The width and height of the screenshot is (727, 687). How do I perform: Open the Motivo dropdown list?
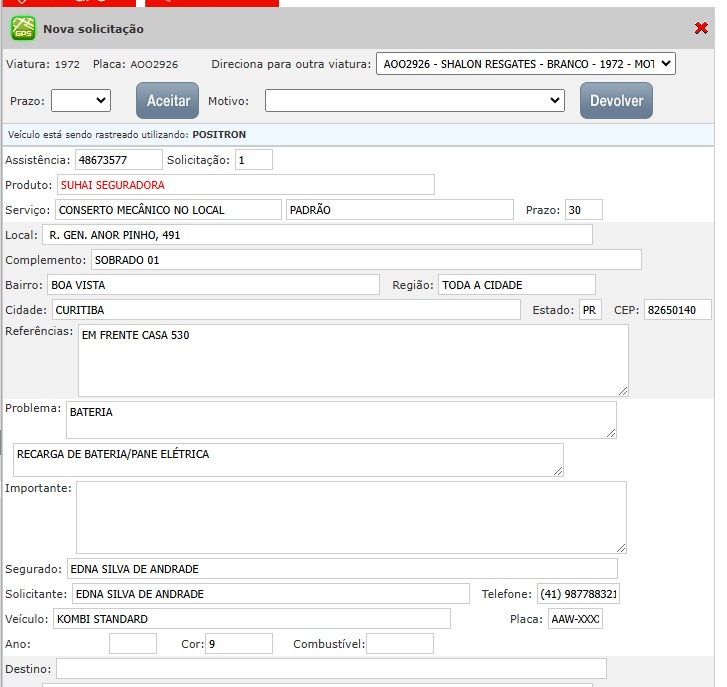pyautogui.click(x=415, y=101)
